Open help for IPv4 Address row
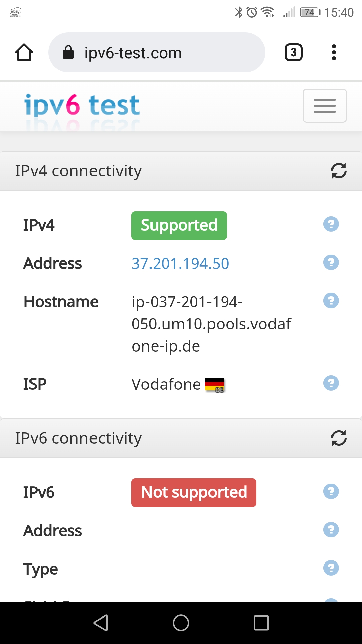This screenshot has width=362, height=644. (x=331, y=262)
